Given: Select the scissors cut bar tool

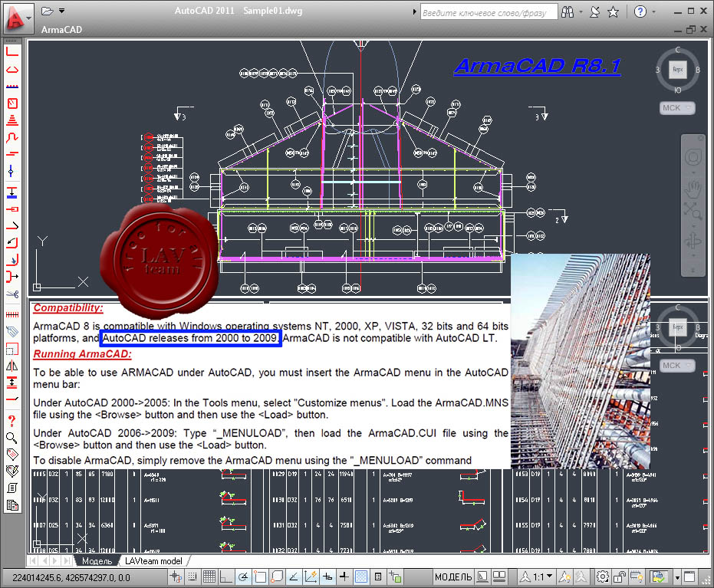Looking at the screenshot, I should [12, 294].
